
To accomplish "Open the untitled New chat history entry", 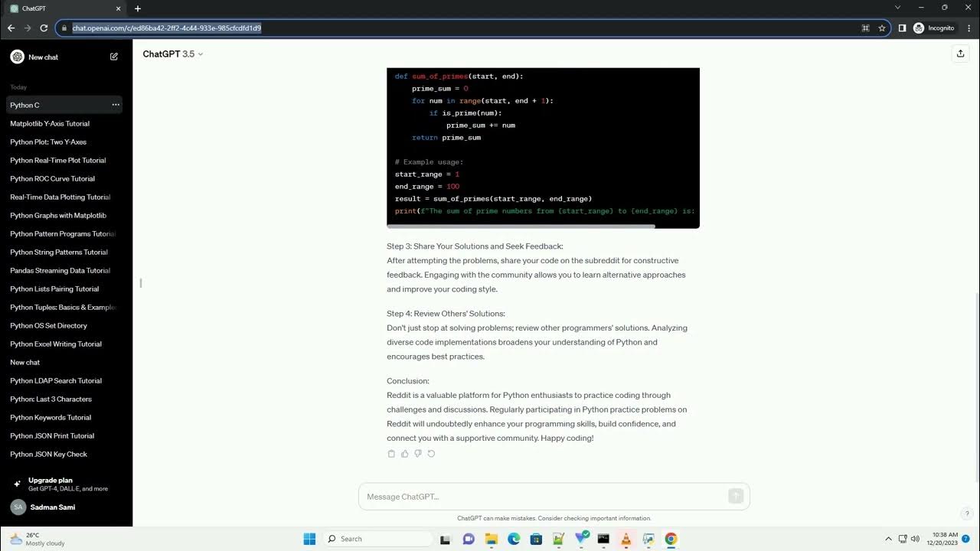I will point(64,362).
